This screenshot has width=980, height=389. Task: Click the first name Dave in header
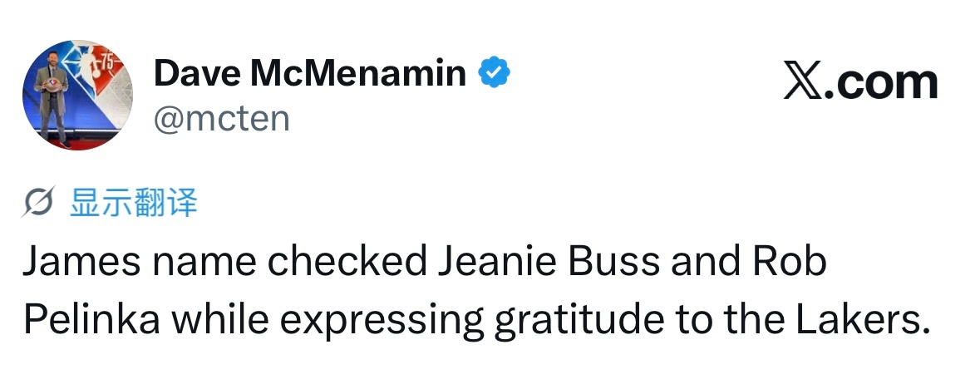point(197,72)
